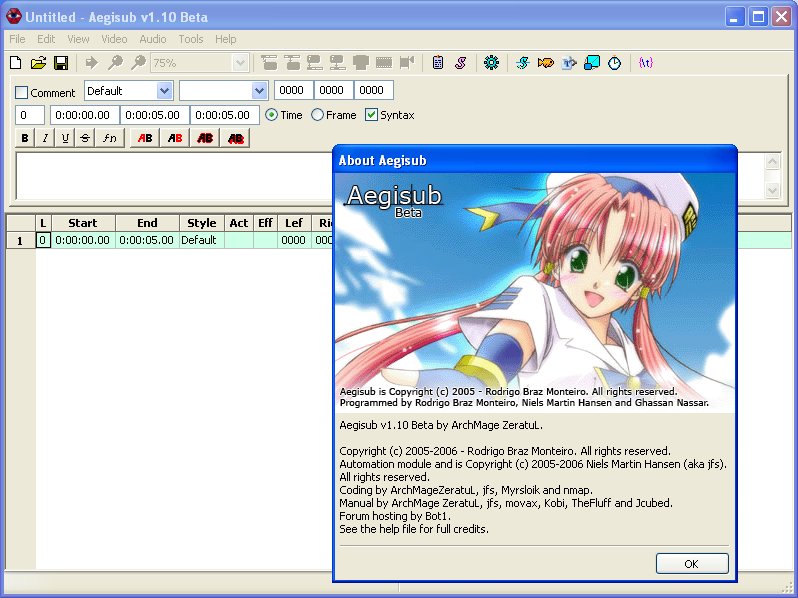Viewport: 798px width, 598px height.
Task: Open the Tools menu
Action: (x=190, y=39)
